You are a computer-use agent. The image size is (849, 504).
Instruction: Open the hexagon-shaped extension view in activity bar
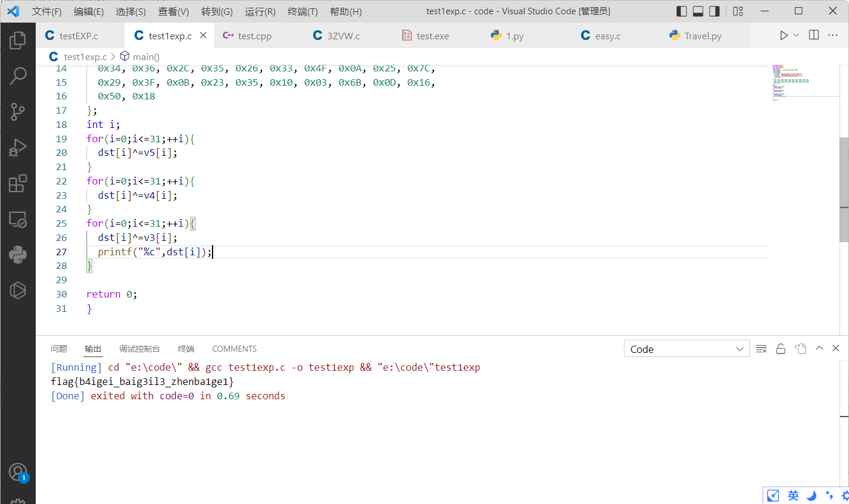click(18, 290)
